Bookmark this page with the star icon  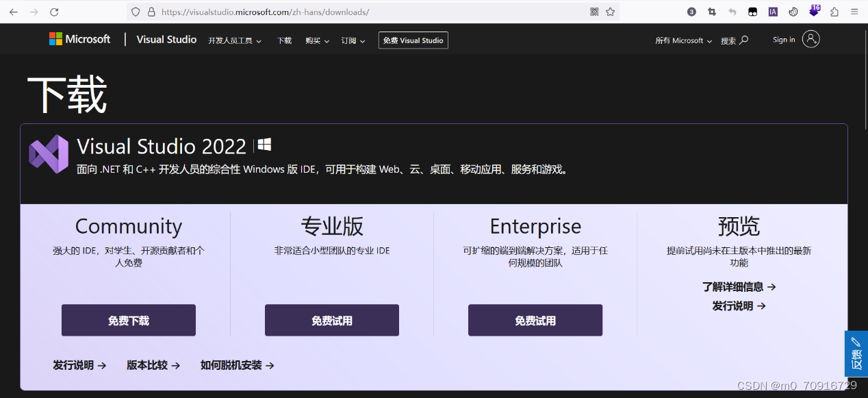click(610, 12)
